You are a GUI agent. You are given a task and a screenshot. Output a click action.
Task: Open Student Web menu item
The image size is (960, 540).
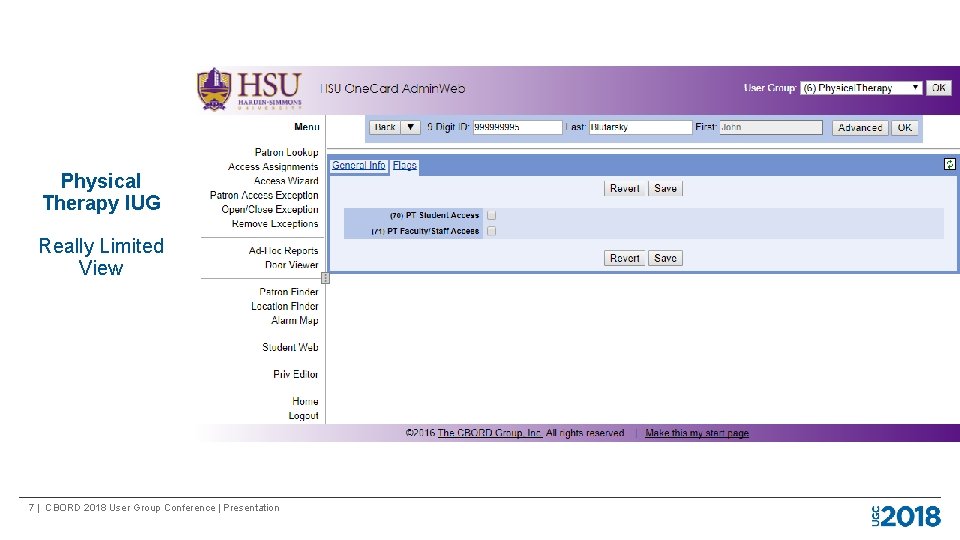(x=290, y=347)
